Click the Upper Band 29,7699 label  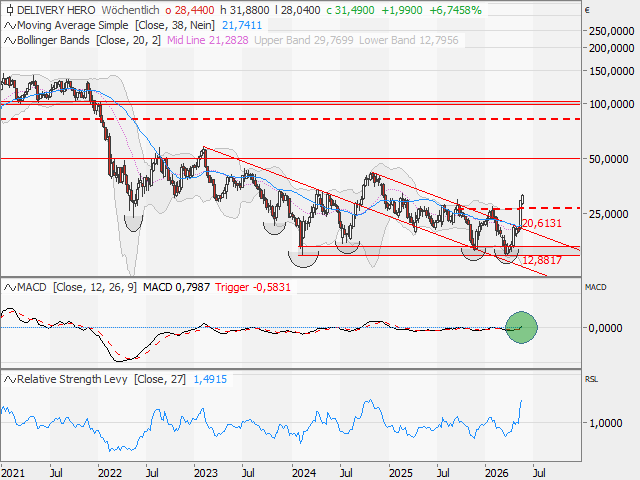pyautogui.click(x=304, y=40)
